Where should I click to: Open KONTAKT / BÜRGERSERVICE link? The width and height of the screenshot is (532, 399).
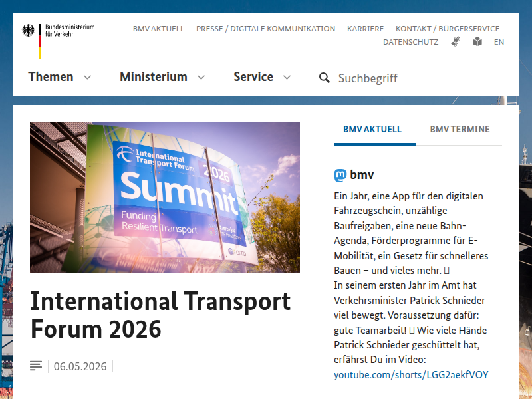(448, 29)
